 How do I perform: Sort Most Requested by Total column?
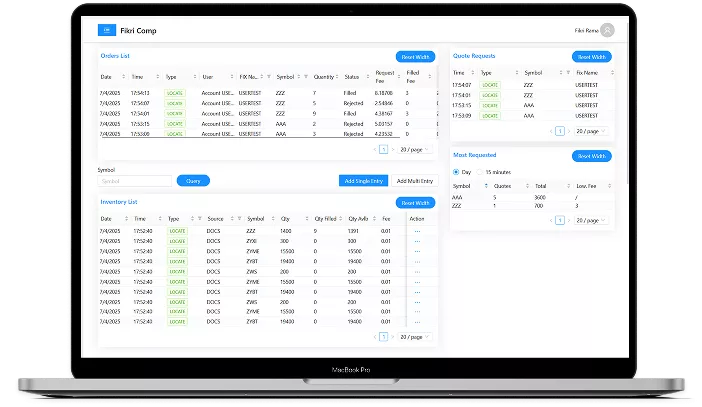pyautogui.click(x=568, y=186)
